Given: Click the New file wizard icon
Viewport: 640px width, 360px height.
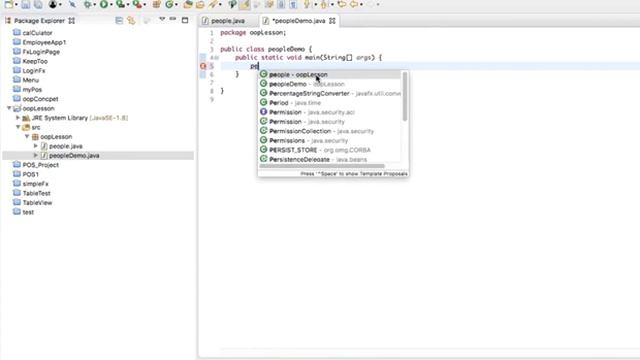Looking at the screenshot, I should (8, 4).
